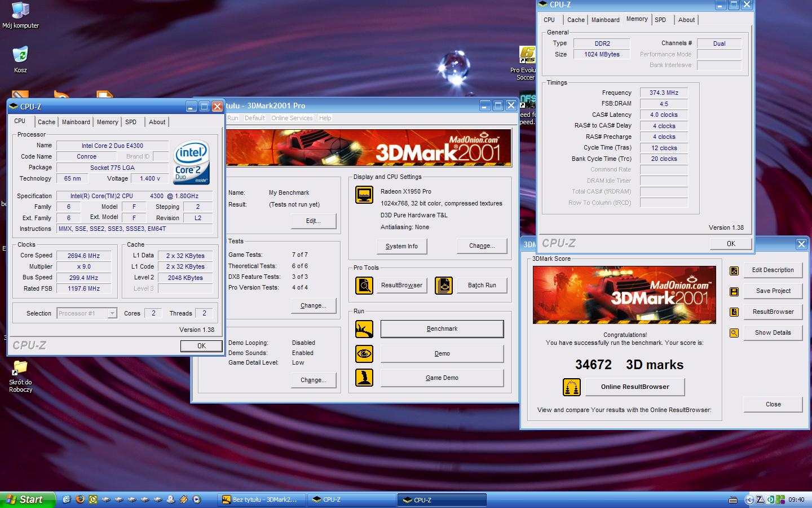
Task: Click the Name field Intel Core 2 Duo E4300
Action: 112,146
